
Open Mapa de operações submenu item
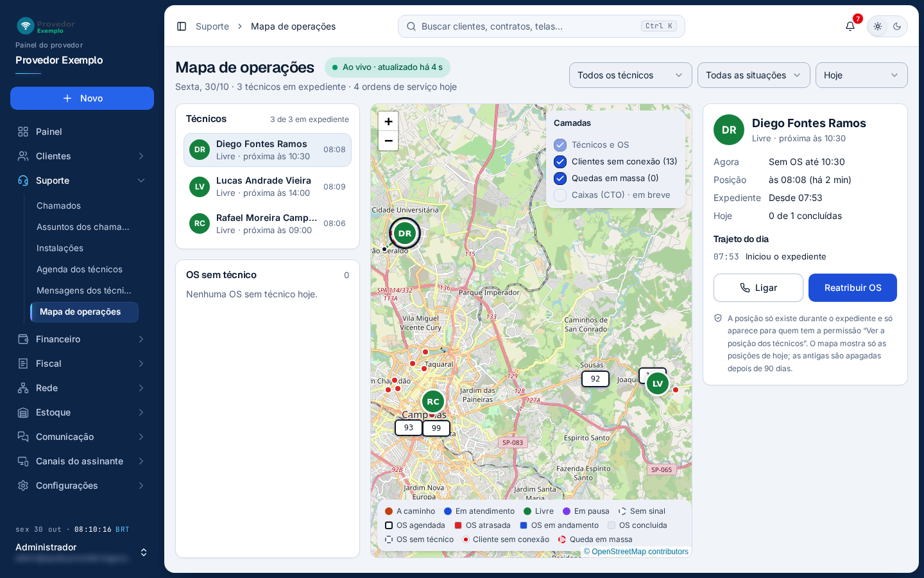click(84, 312)
